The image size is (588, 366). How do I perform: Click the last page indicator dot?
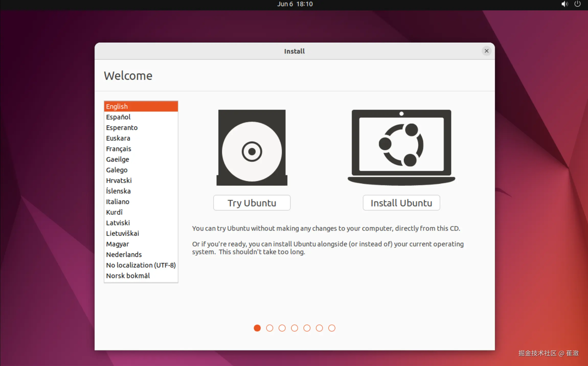pyautogui.click(x=332, y=328)
